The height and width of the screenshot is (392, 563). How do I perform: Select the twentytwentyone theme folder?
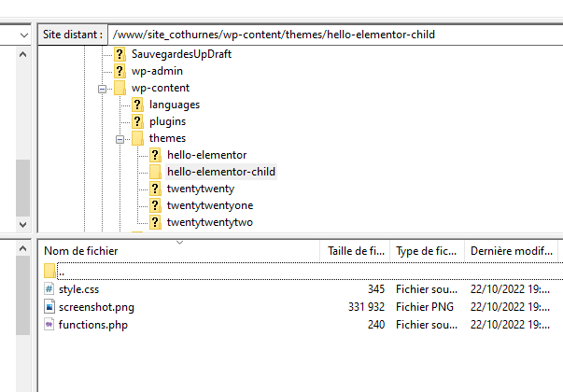click(209, 205)
